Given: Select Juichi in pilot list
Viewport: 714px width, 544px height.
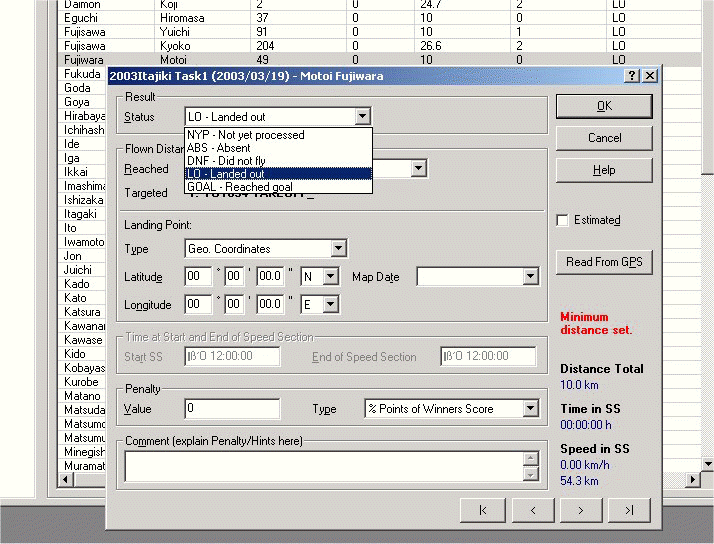Looking at the screenshot, I should tap(78, 270).
